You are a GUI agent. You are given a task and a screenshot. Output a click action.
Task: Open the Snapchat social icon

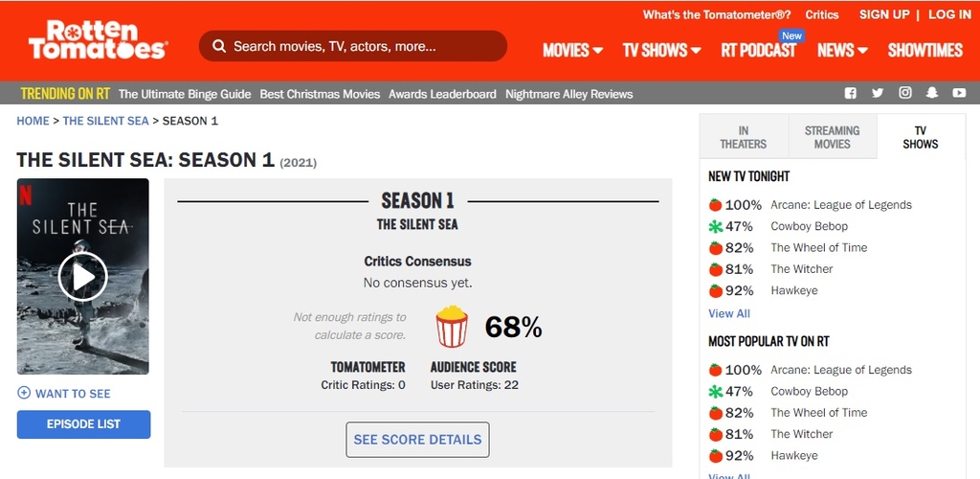tap(932, 93)
